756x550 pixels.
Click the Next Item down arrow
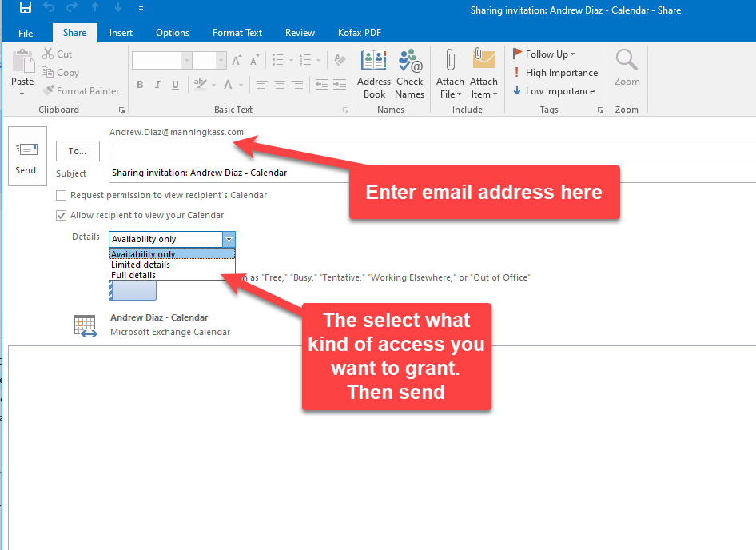(x=117, y=7)
